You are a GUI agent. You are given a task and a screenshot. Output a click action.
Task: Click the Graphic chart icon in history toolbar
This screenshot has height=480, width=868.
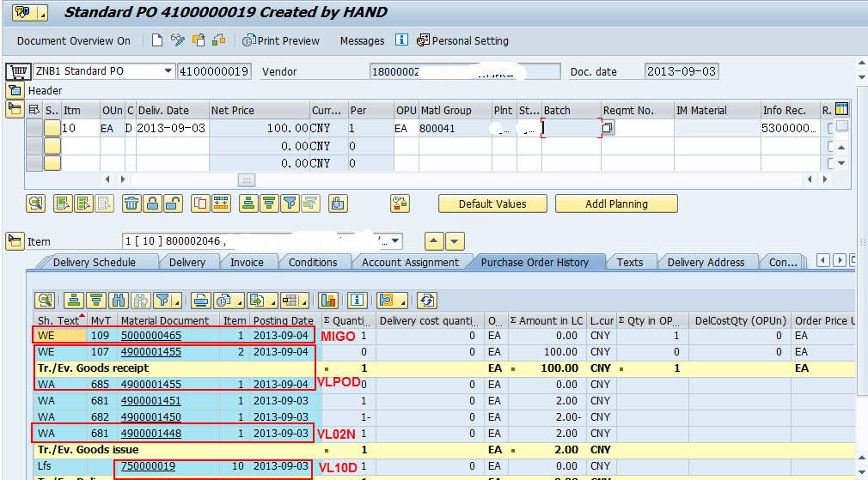pos(329,301)
